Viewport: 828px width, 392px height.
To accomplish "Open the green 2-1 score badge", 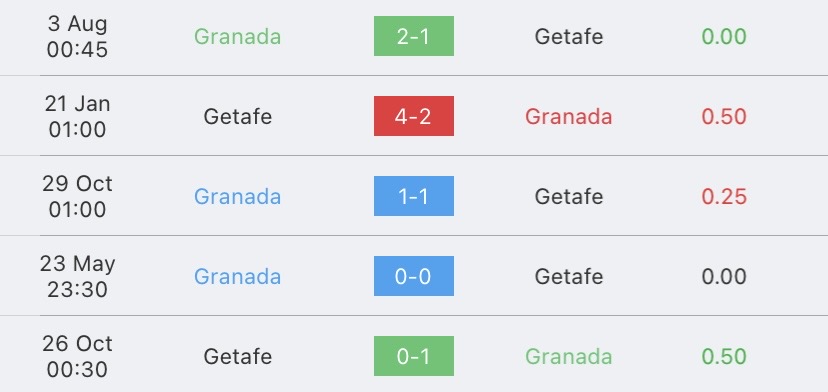I will [413, 36].
